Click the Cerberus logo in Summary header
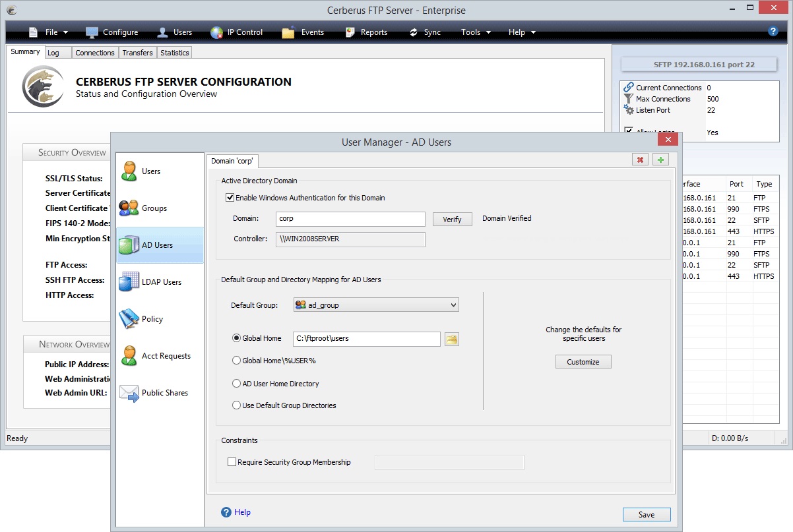Viewport: 793px width, 532px height. point(44,87)
